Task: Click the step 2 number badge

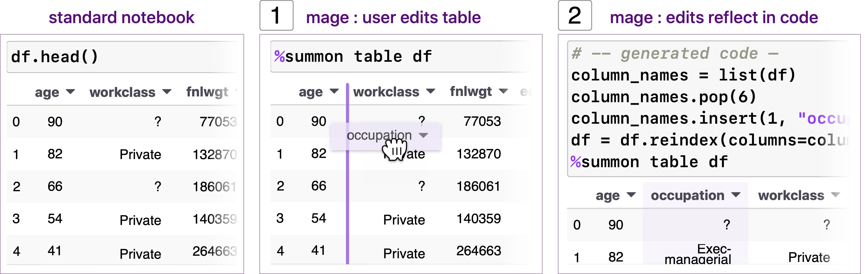Action: [x=575, y=16]
